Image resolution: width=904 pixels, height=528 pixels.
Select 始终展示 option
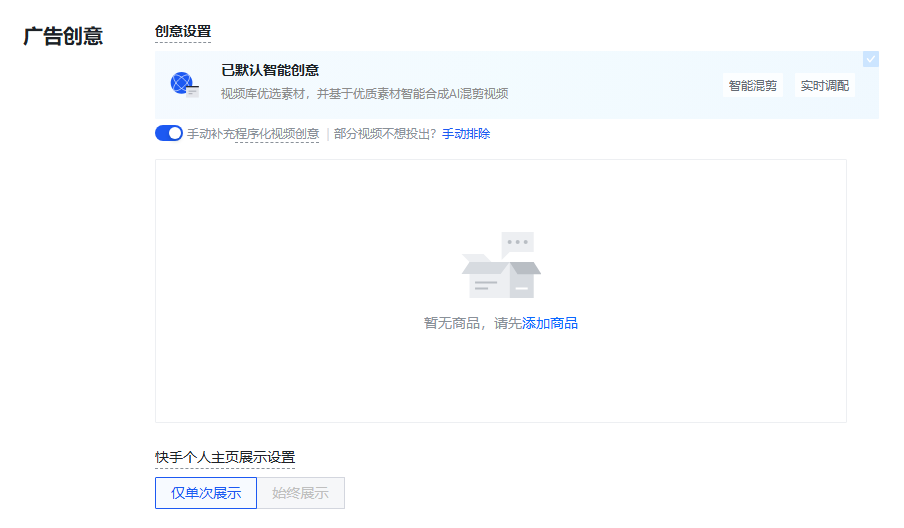pos(300,493)
